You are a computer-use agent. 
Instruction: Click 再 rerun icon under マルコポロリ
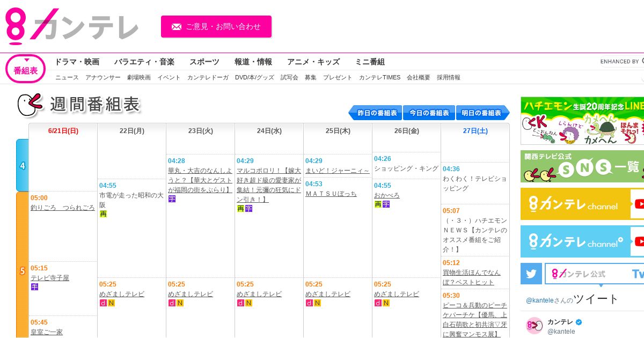point(240,209)
